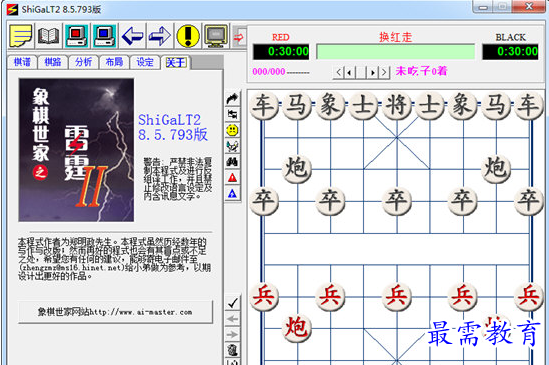Open the 分析 tab

83,62
